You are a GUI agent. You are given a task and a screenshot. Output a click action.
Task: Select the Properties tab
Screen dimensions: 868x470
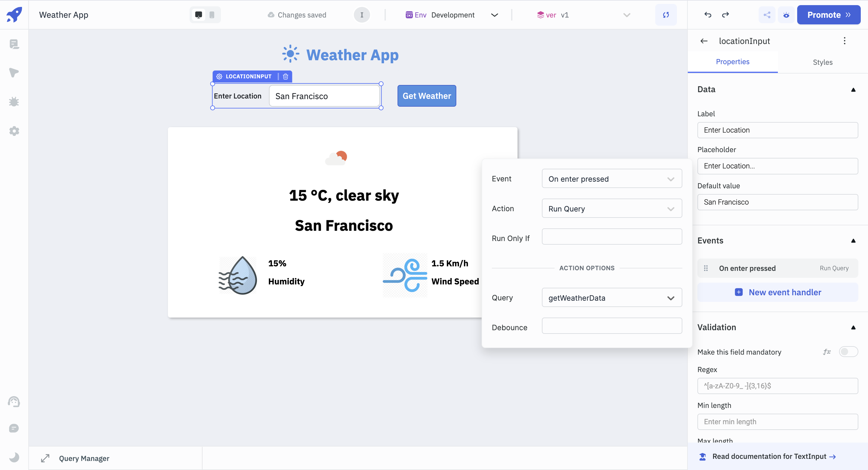(x=733, y=62)
